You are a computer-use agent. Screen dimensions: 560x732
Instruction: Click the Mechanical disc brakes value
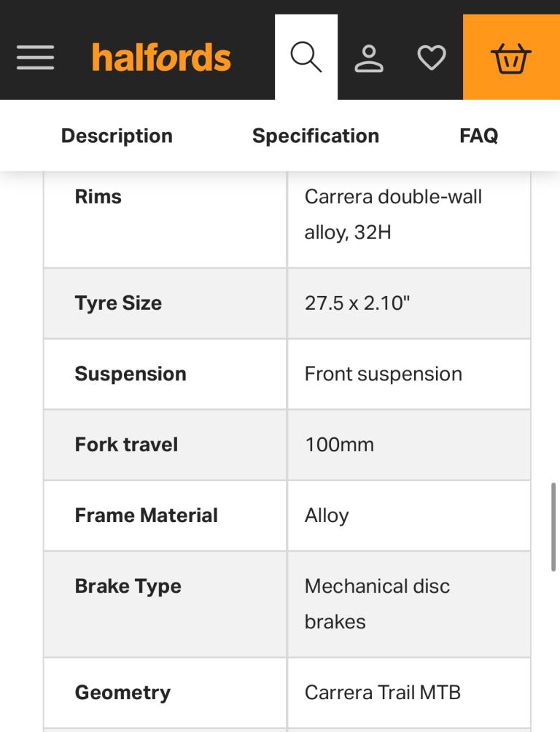click(x=377, y=604)
